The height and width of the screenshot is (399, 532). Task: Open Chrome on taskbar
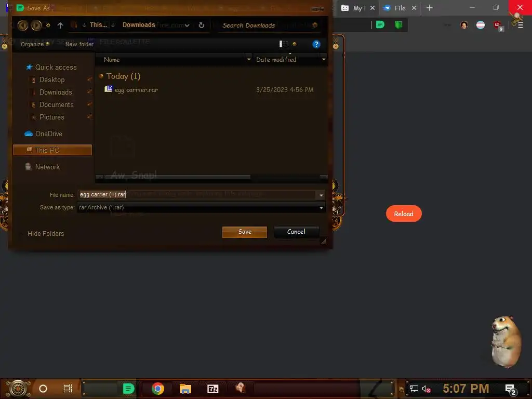tap(158, 389)
